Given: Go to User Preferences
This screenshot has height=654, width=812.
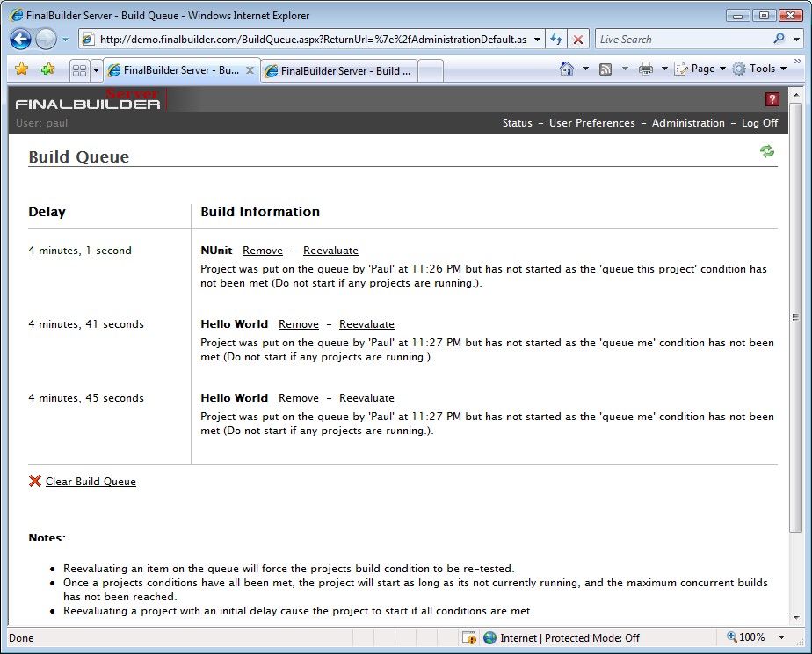Looking at the screenshot, I should (592, 123).
